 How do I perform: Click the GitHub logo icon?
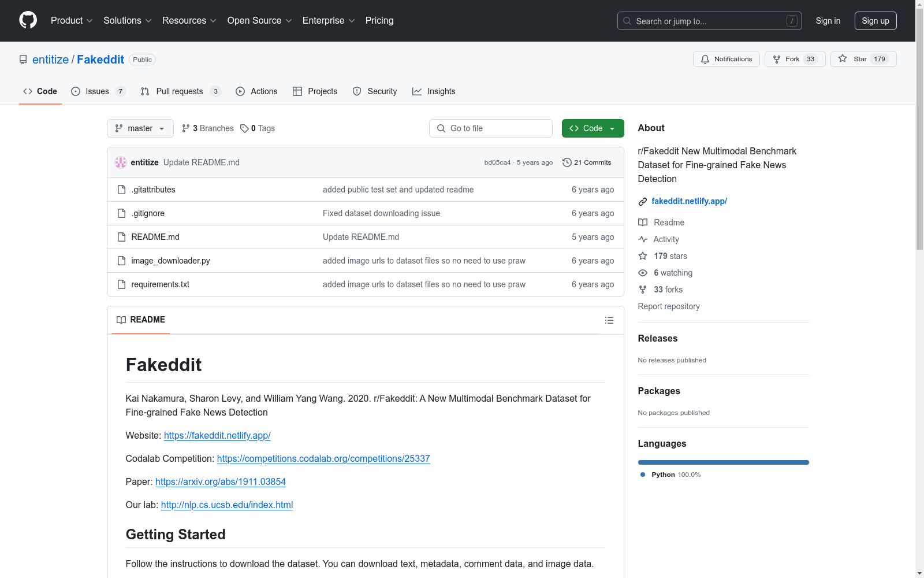(28, 20)
